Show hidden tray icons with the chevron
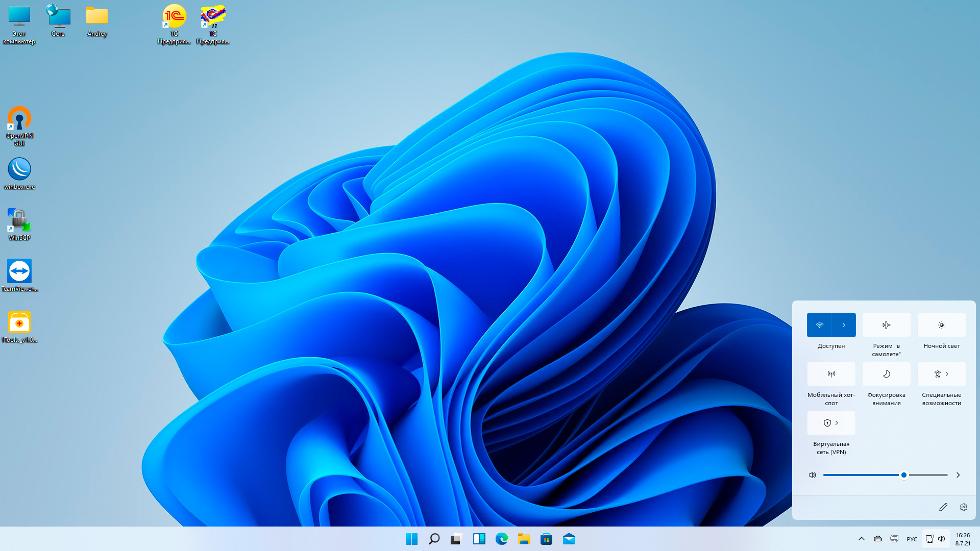Viewport: 980px width, 551px height. click(862, 539)
